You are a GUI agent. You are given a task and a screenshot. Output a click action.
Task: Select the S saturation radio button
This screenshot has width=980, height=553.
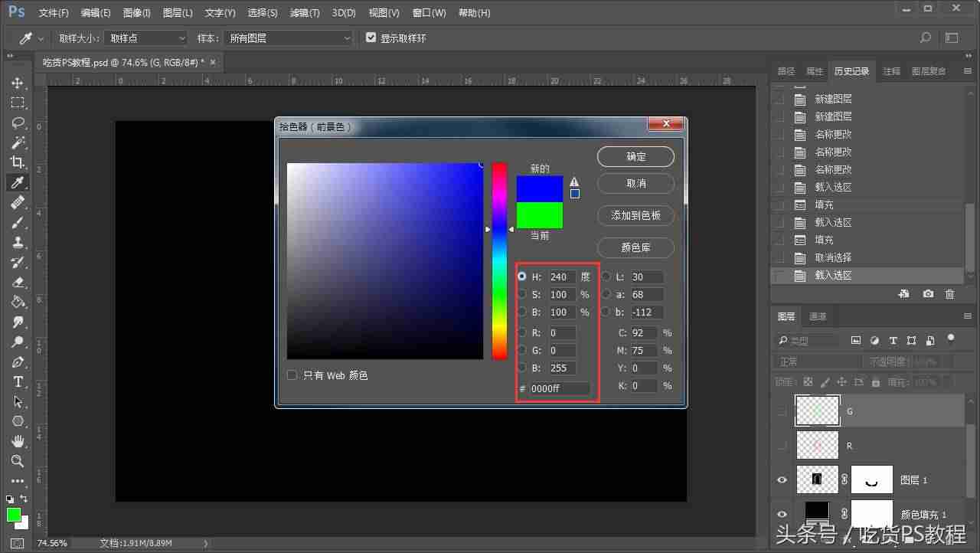(522, 294)
